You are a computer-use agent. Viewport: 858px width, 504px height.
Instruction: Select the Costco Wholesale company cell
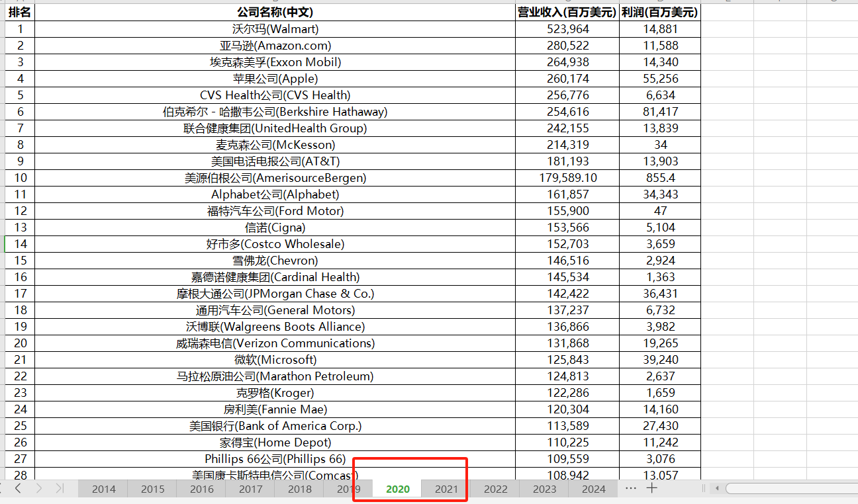pos(275,244)
